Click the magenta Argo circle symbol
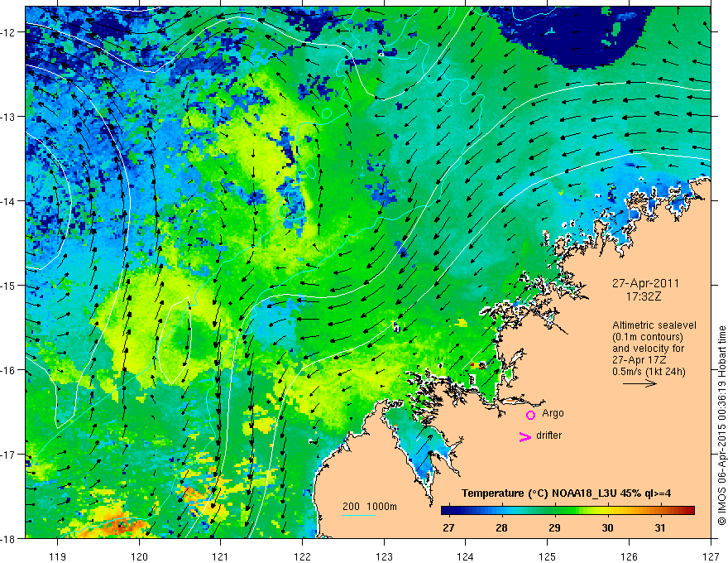Viewport: 728px width, 563px height. [530, 415]
